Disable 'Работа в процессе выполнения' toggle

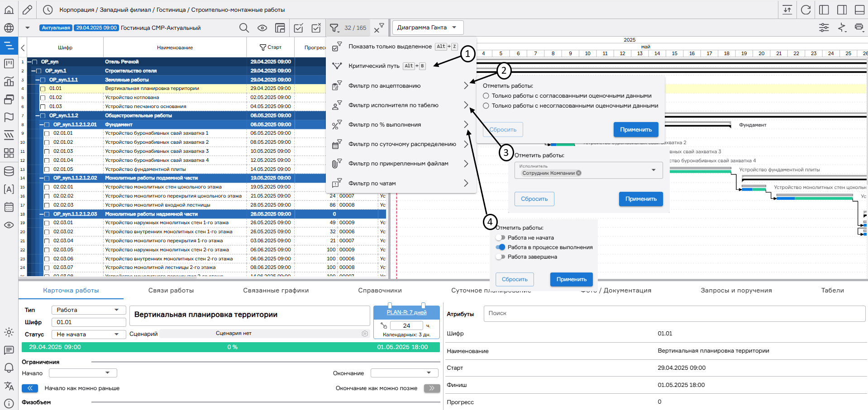[500, 247]
